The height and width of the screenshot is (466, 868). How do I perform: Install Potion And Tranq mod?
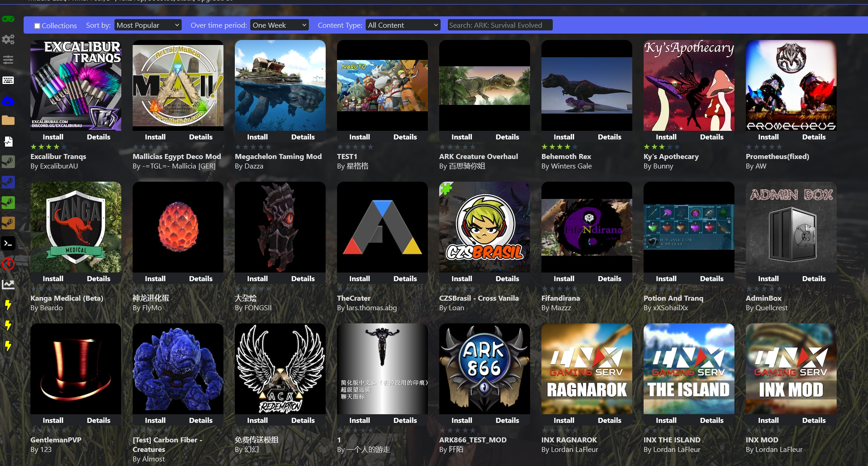point(666,278)
